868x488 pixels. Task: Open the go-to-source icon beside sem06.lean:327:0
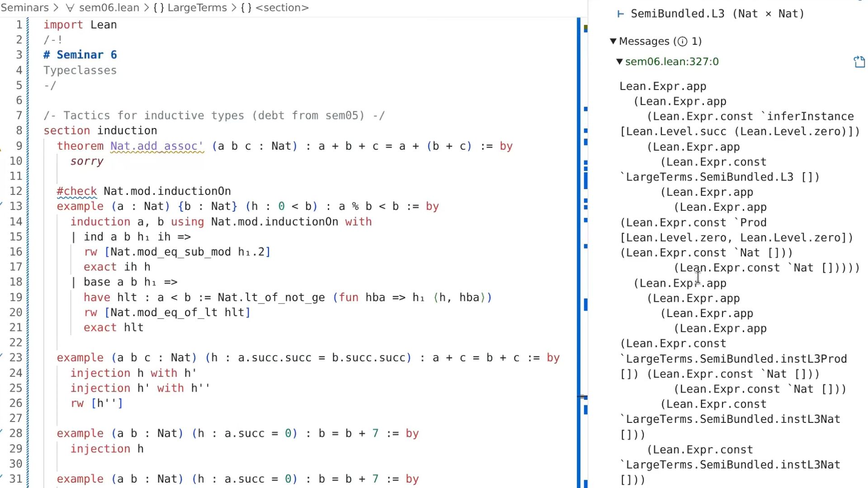pyautogui.click(x=859, y=62)
